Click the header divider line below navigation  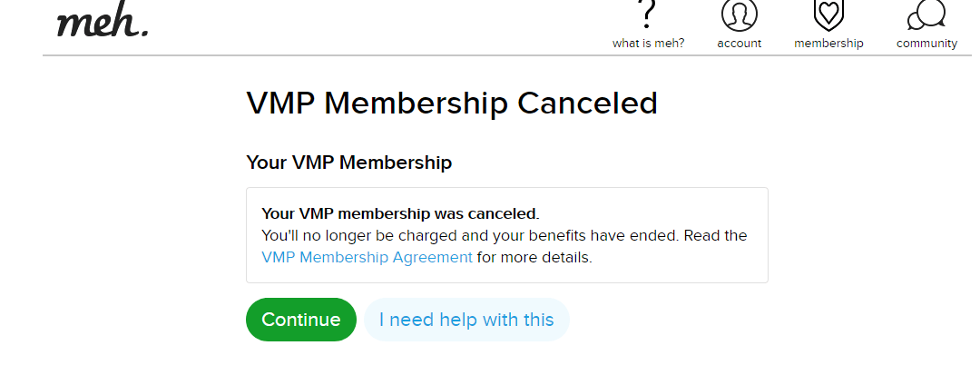pos(508,55)
